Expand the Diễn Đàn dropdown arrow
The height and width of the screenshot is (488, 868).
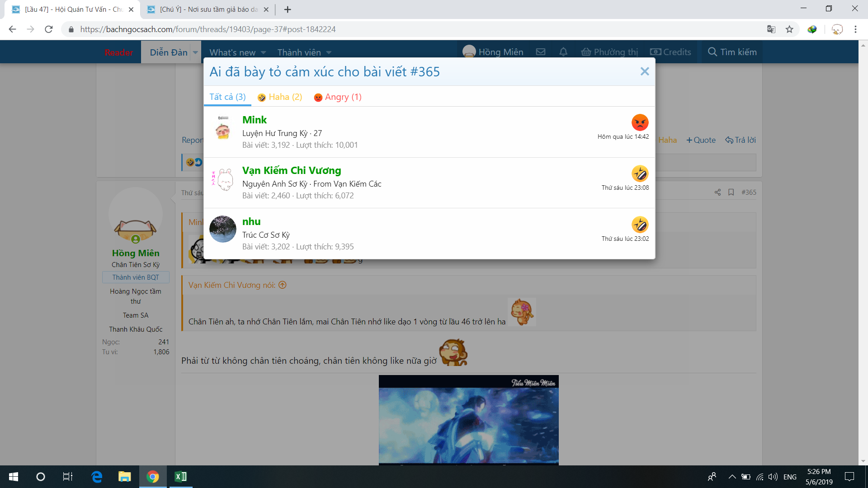click(x=195, y=52)
